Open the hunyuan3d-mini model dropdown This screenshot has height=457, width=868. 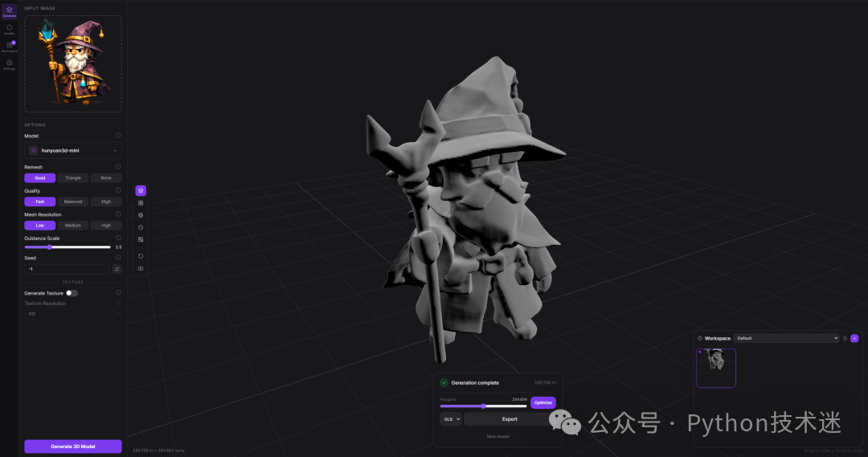coord(73,150)
